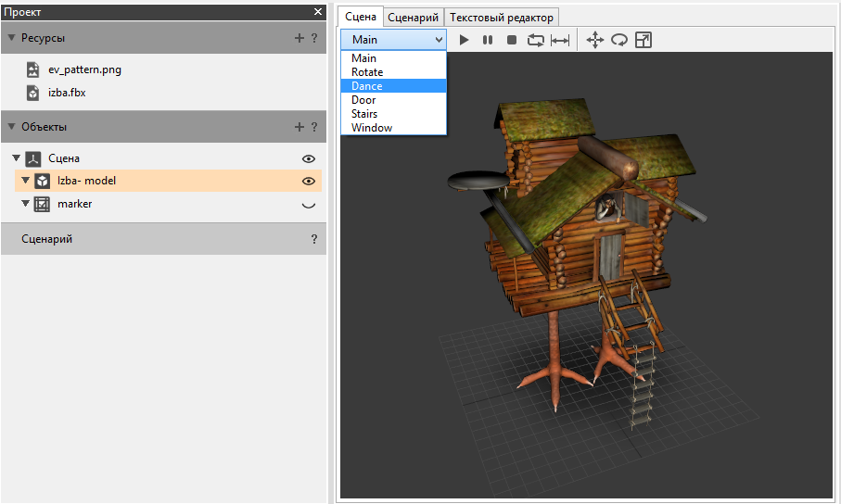Toggle the loop animation icon
Image resolution: width=841 pixels, height=504 pixels.
[x=536, y=40]
